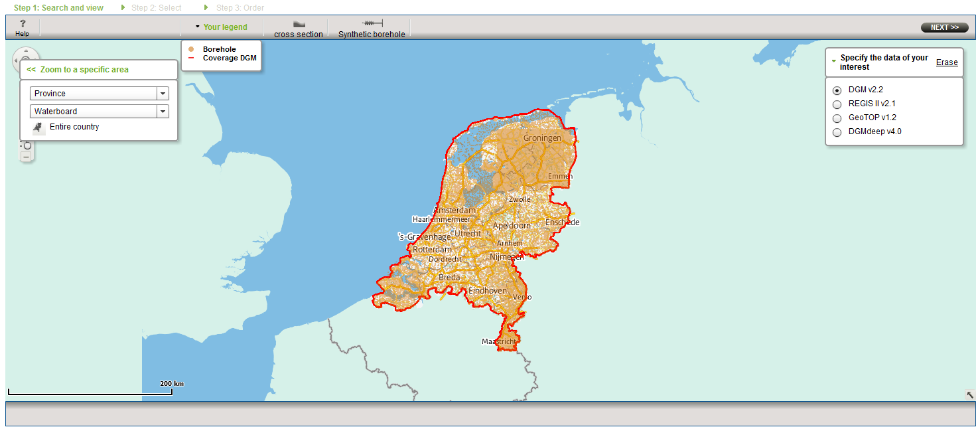Select the DGMdeep v4.0 model
Viewport: 980px width, 431px height.
837,132
